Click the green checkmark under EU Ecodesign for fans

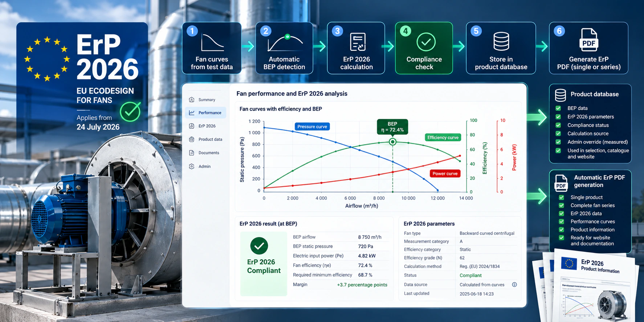[x=130, y=112]
